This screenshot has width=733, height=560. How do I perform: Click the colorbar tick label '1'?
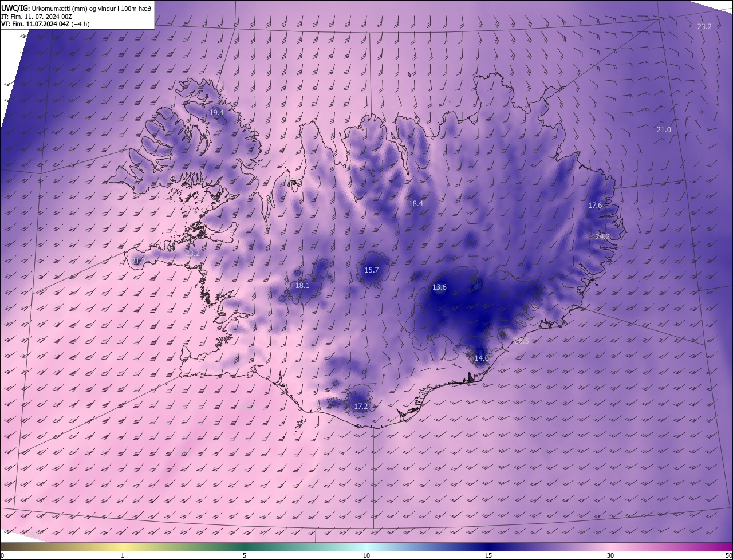(x=123, y=556)
